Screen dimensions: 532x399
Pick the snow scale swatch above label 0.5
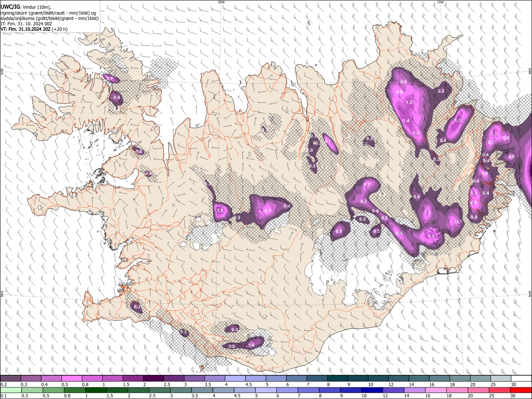71,379
